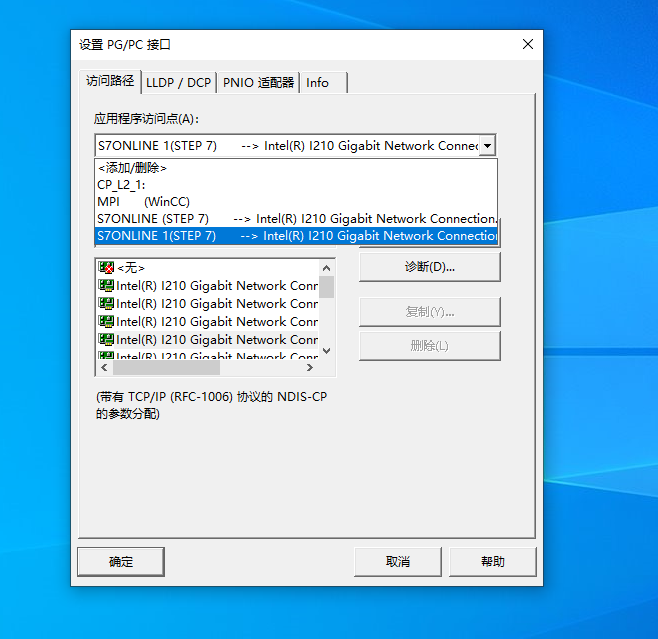Image resolution: width=658 pixels, height=639 pixels.
Task: Go to the Info tab
Action: point(318,83)
